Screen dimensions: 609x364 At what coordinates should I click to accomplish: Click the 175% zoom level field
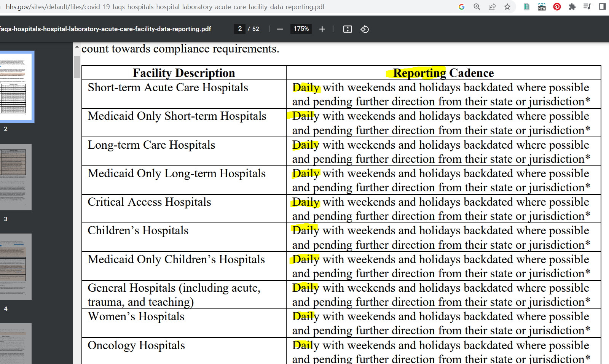(x=301, y=29)
